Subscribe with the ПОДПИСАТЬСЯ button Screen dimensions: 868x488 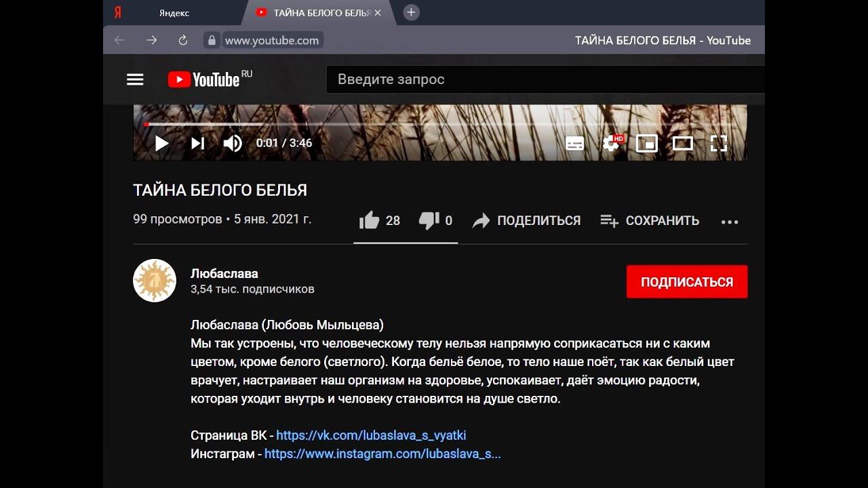[687, 282]
